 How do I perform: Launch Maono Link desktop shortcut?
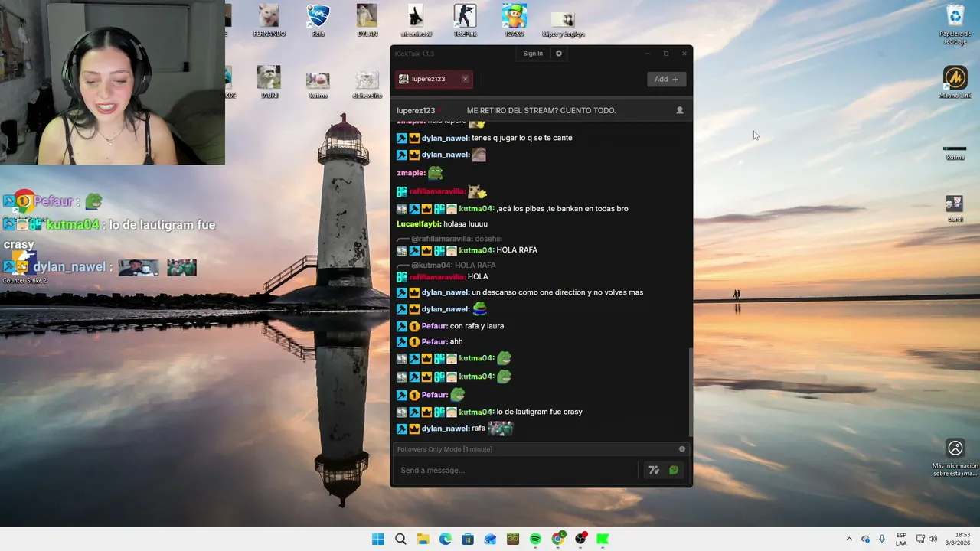tap(955, 83)
